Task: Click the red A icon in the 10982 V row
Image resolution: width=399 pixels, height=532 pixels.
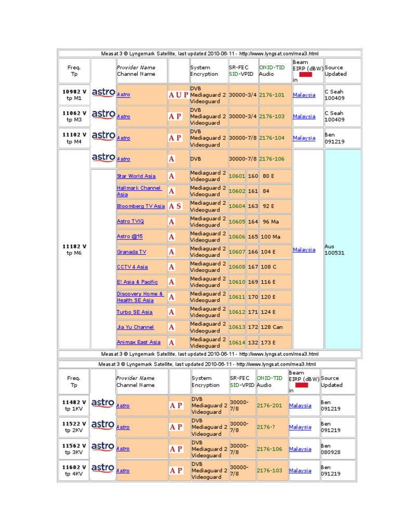Action: tap(171, 95)
